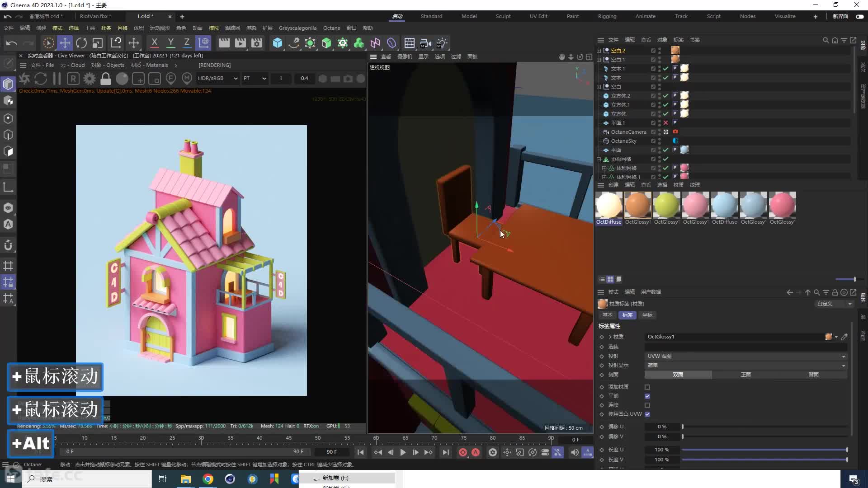Toggle the X axis lock

154,43
